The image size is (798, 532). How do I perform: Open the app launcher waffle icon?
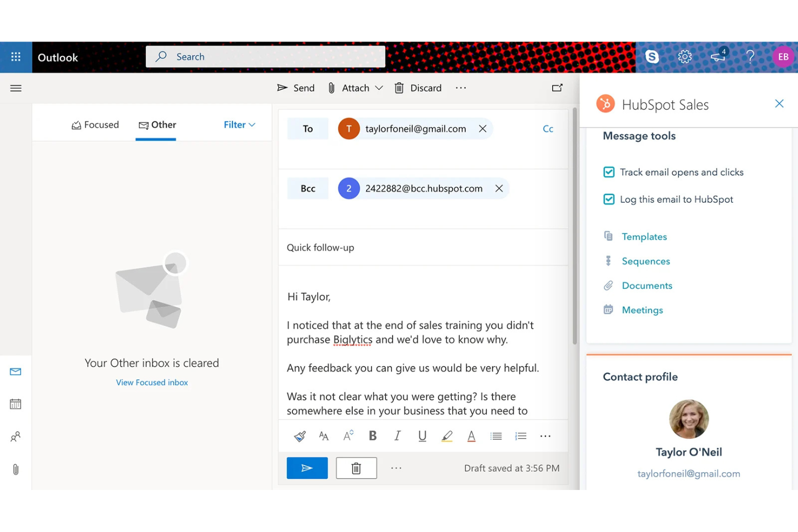pos(16,57)
